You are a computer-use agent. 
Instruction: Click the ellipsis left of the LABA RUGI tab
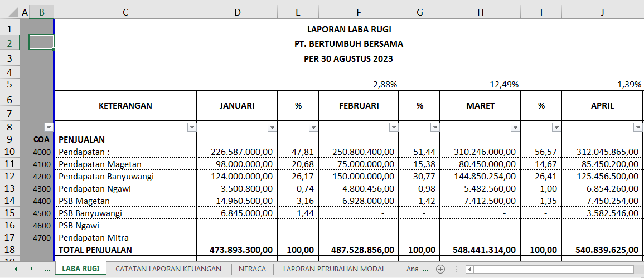tap(47, 270)
